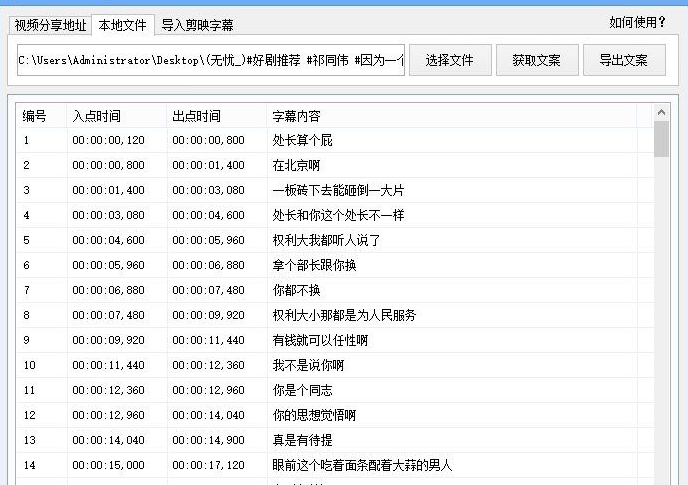688x485 pixels.
Task: Select subtitle 我不是说你啊
Action: coord(308,366)
